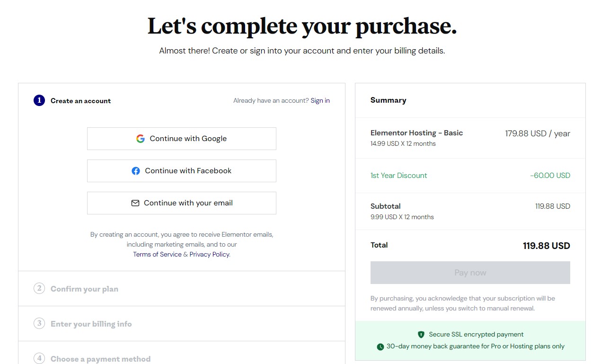Click the subscription renewal acknowledgement text

point(463,303)
